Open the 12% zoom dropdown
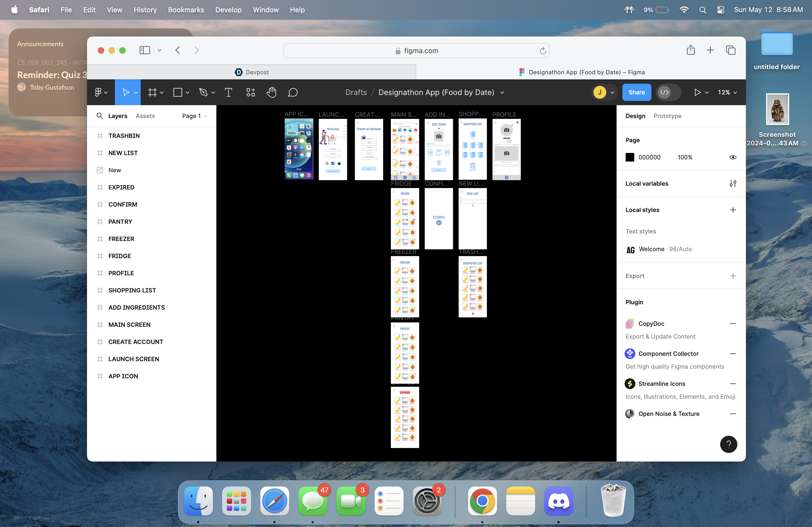812x527 pixels. click(727, 92)
